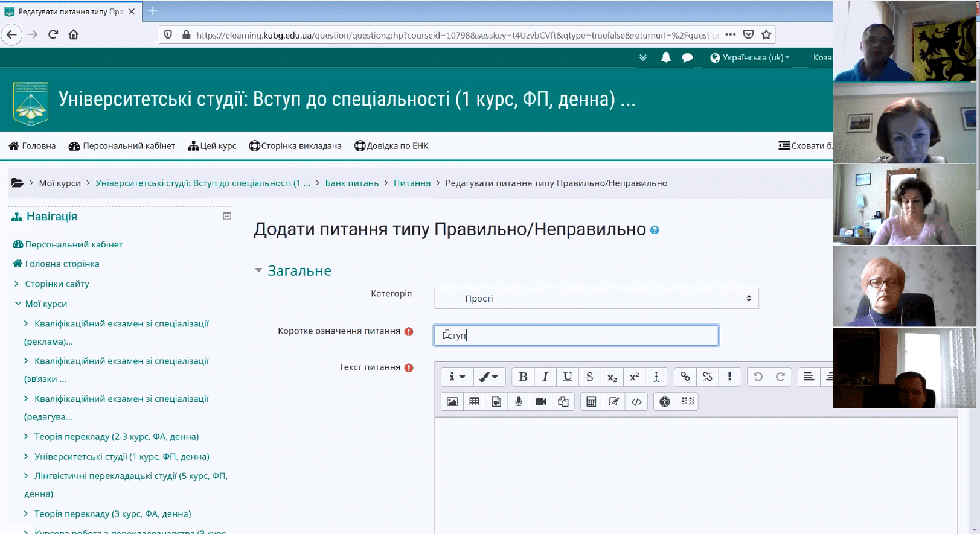Toggle bold formatting in the editor
This screenshot has height=534, width=980.
pyautogui.click(x=523, y=377)
